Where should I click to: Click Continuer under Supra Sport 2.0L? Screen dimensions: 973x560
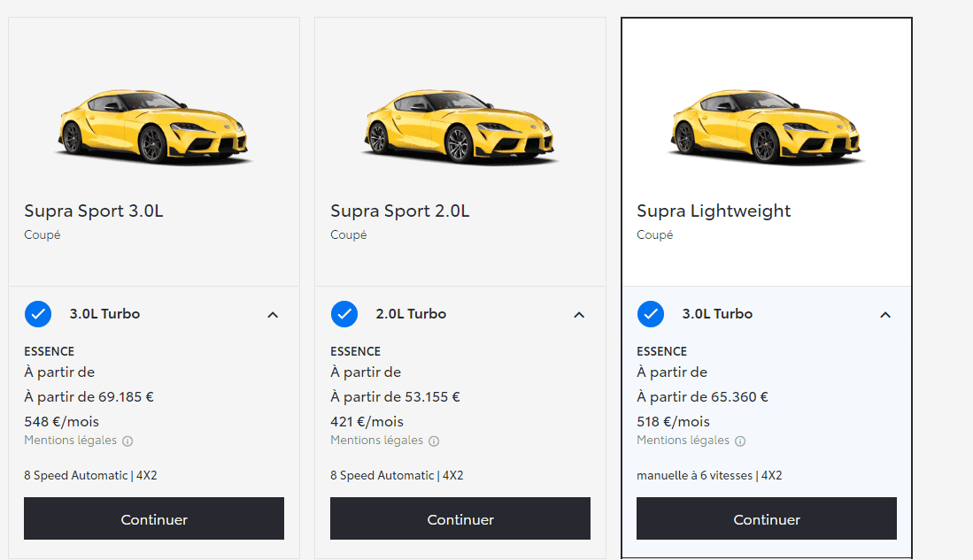click(460, 518)
